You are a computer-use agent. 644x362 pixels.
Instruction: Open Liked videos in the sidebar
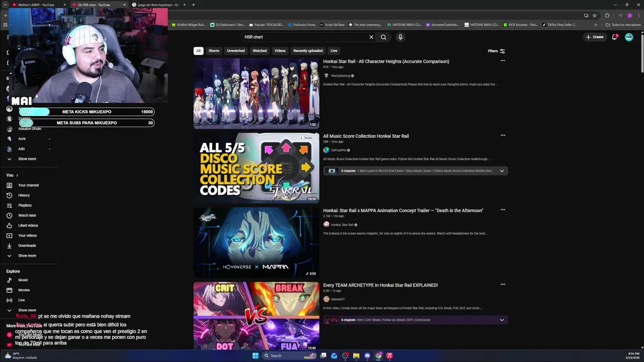[28, 225]
